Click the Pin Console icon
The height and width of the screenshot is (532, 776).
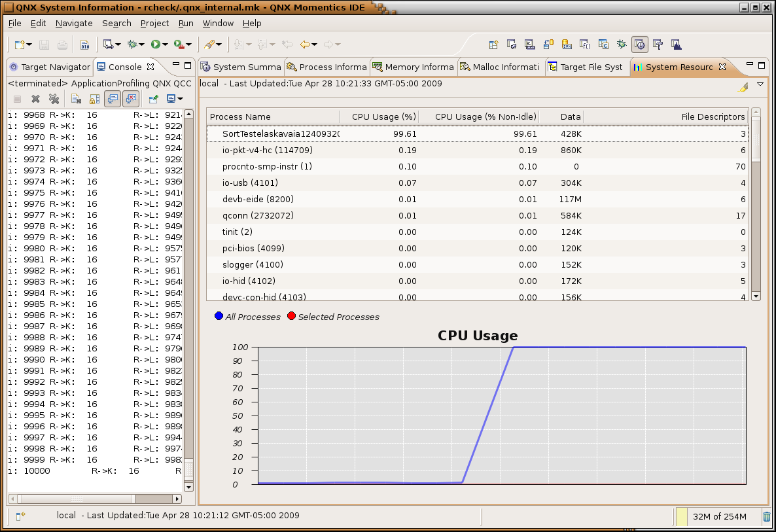point(153,99)
